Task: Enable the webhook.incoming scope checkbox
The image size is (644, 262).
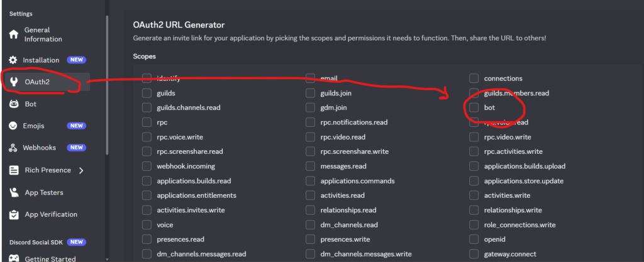Action: coord(147,166)
